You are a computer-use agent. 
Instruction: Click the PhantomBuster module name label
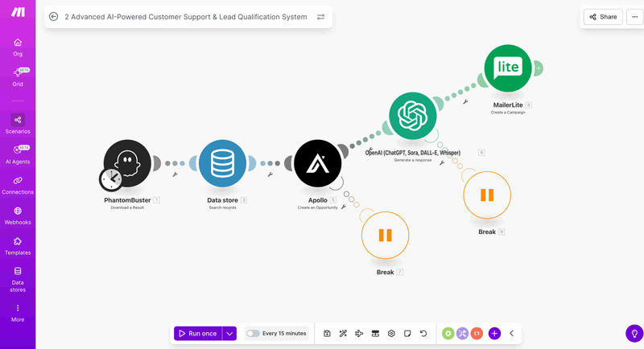127,200
